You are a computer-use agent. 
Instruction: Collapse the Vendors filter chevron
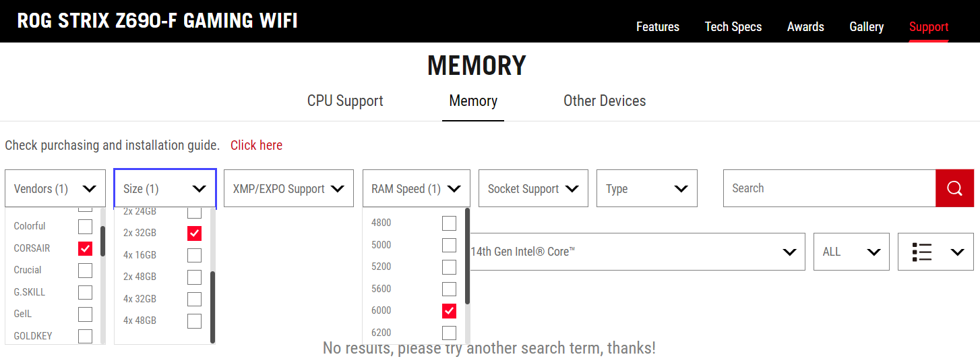89,189
